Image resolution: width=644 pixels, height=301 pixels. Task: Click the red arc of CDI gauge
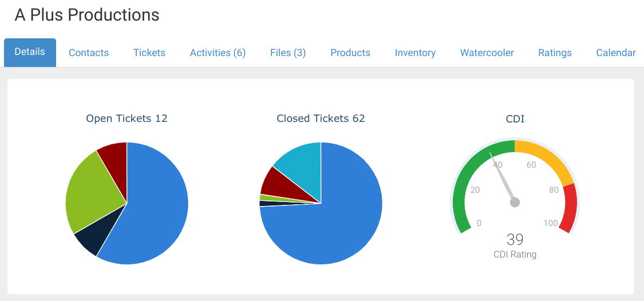coord(570,209)
